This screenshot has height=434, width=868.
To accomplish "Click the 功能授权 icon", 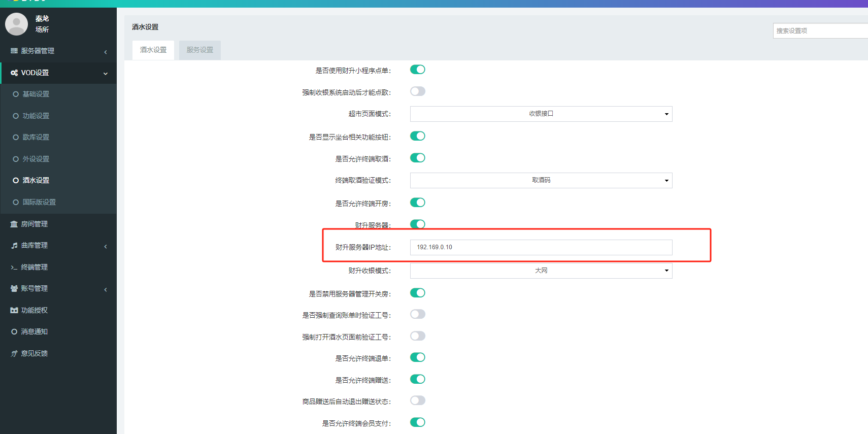I will pyautogui.click(x=14, y=310).
